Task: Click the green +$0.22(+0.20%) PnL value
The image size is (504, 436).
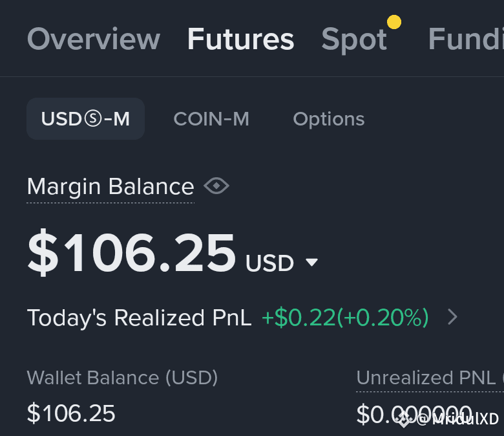Action: point(345,318)
